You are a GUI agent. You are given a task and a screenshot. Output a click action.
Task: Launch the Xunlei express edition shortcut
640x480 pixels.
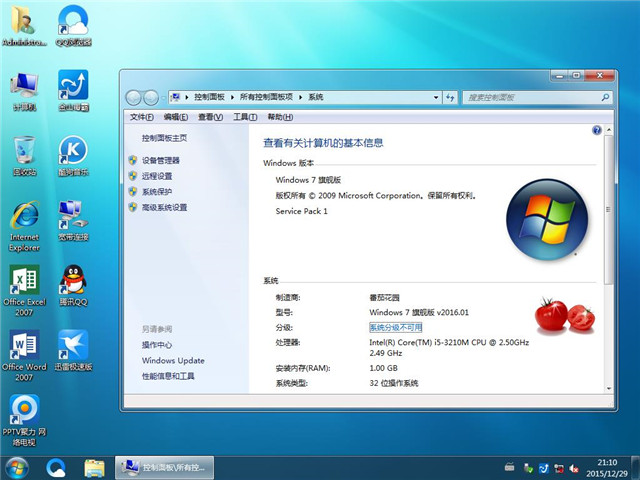[73, 350]
